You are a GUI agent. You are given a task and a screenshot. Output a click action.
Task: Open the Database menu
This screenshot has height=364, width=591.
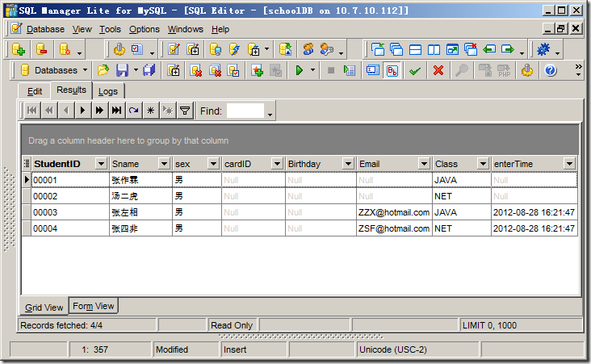coord(45,29)
